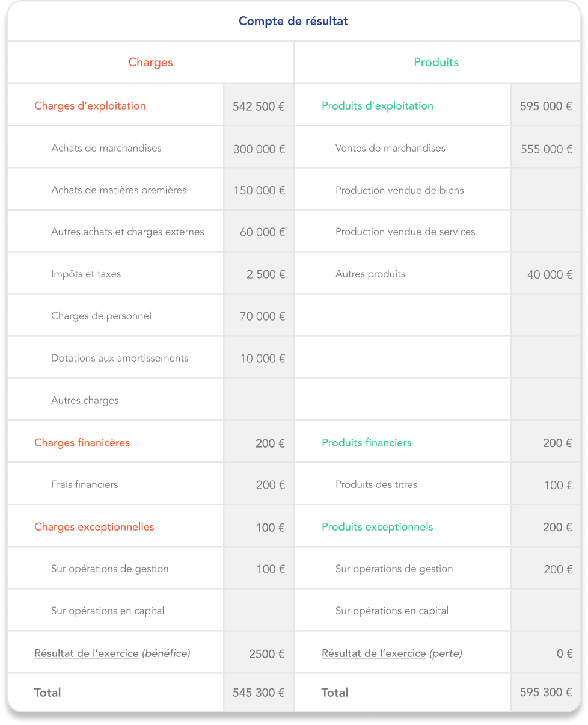The image size is (588, 725).
Task: Select the Charges exceptionnelles section label
Action: [x=94, y=527]
